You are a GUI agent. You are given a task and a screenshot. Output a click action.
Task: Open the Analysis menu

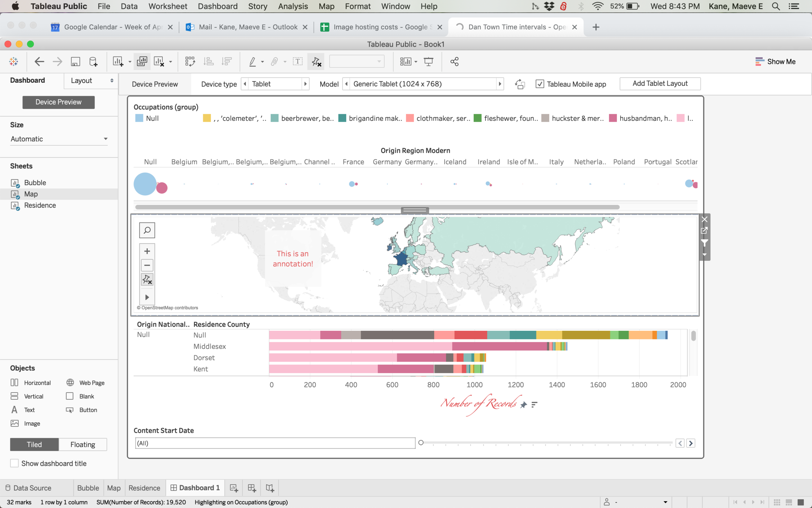[293, 6]
